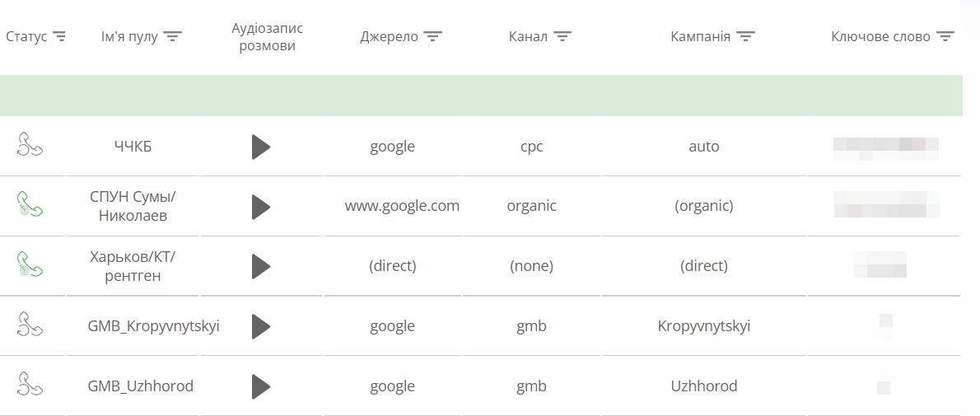Select the green highlighted summary row
980x416 pixels.
(481, 96)
